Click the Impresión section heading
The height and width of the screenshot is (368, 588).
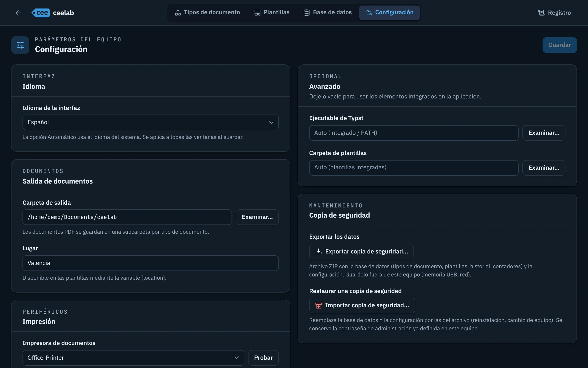39,322
